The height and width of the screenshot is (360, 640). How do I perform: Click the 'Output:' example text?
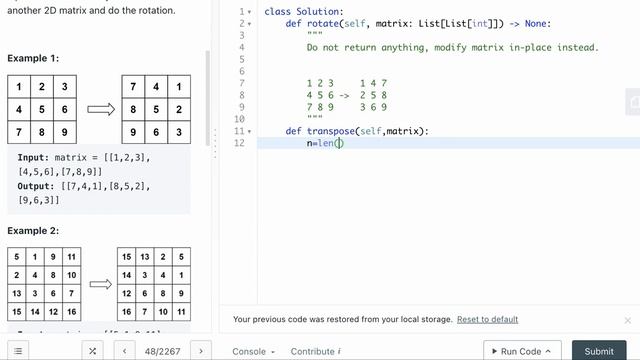coord(36,186)
